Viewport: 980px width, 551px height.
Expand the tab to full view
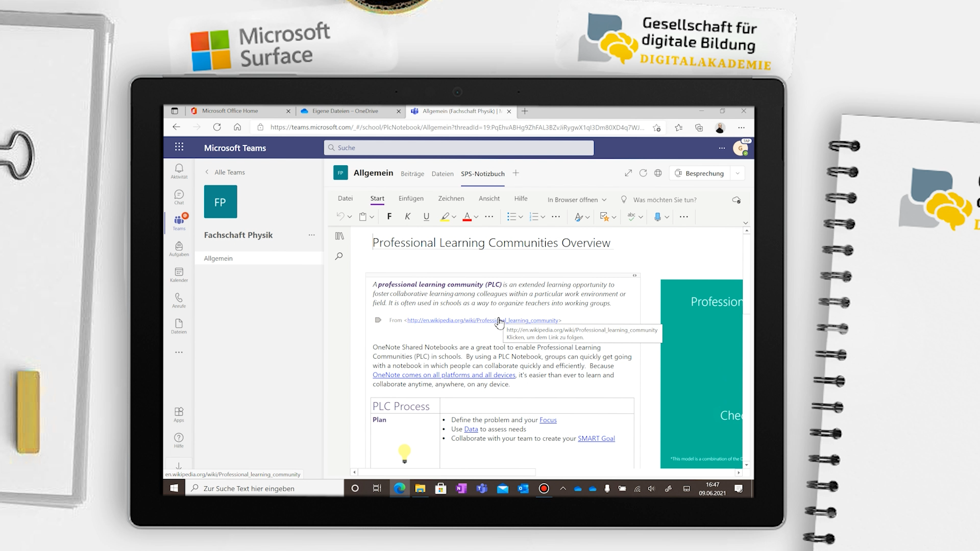(x=628, y=173)
